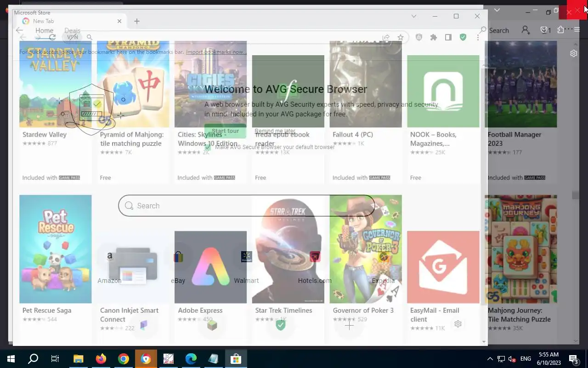Switch to Deals tab in Microsoft Store
This screenshot has width=588, height=368.
72,31
